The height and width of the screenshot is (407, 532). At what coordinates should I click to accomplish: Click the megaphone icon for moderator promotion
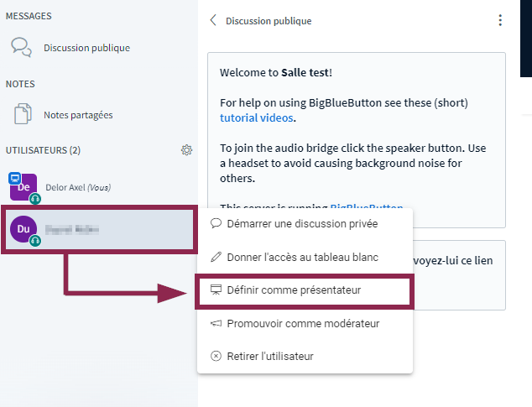[x=216, y=323]
